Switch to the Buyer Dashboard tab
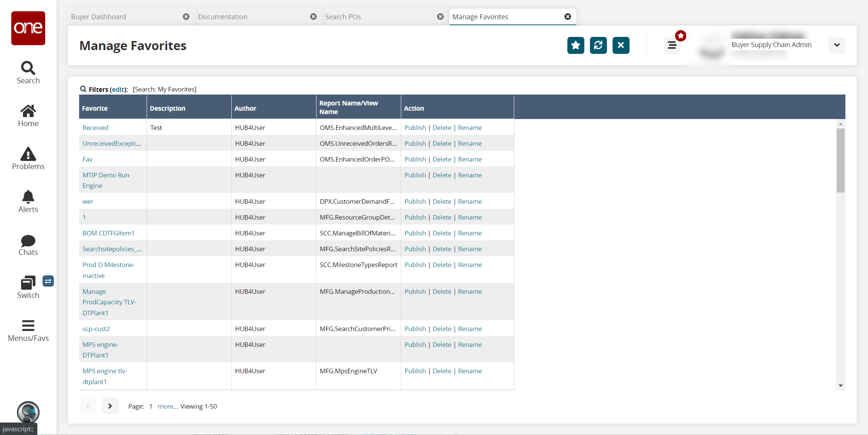This screenshot has height=435, width=868. tap(124, 17)
